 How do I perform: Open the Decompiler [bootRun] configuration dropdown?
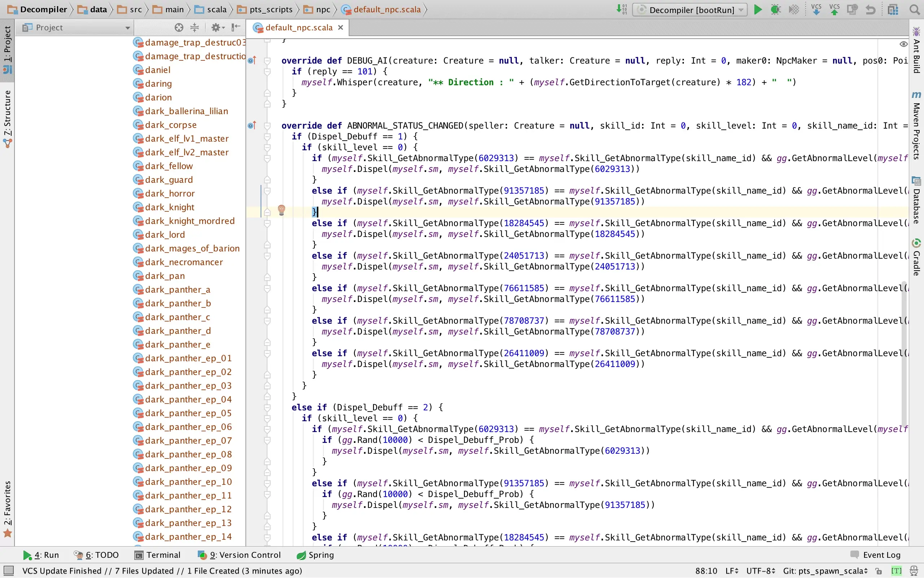tap(690, 9)
